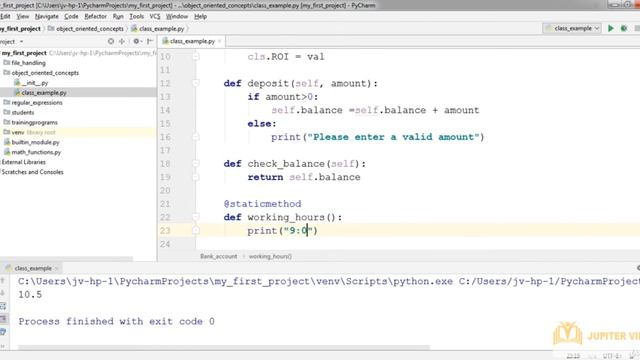Click Bank_account in the editor breadcrumb

(x=218, y=256)
